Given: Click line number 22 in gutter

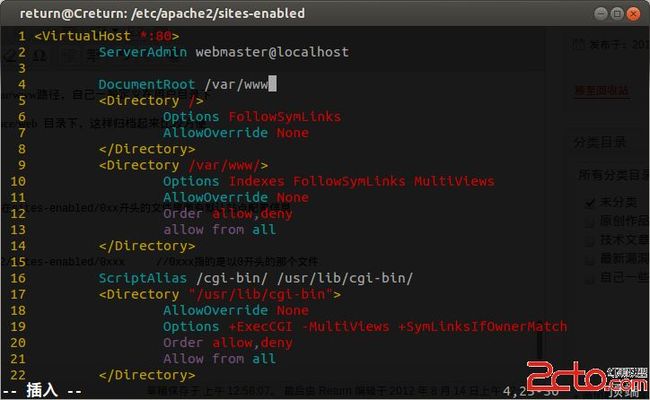Looking at the screenshot, I should [18, 375].
